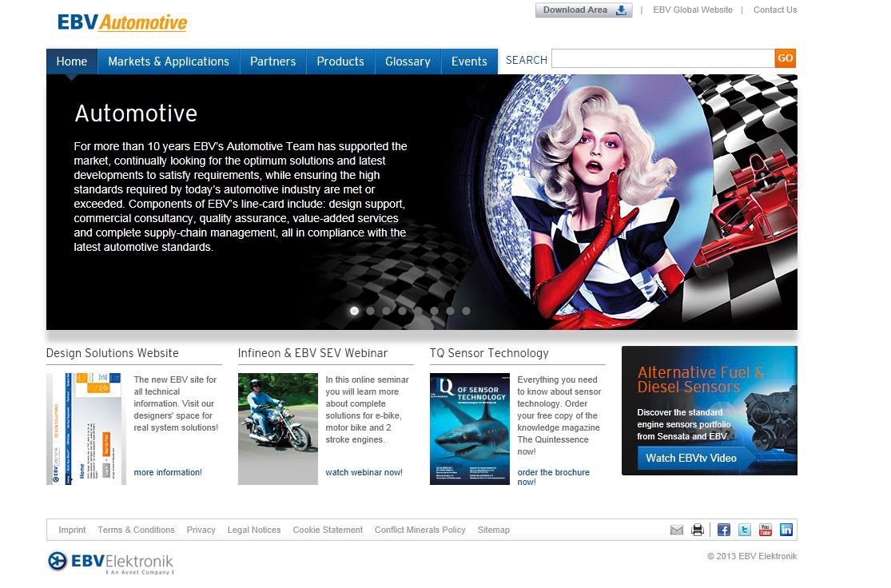
Task: Open the LinkedIn icon link
Action: tap(786, 530)
